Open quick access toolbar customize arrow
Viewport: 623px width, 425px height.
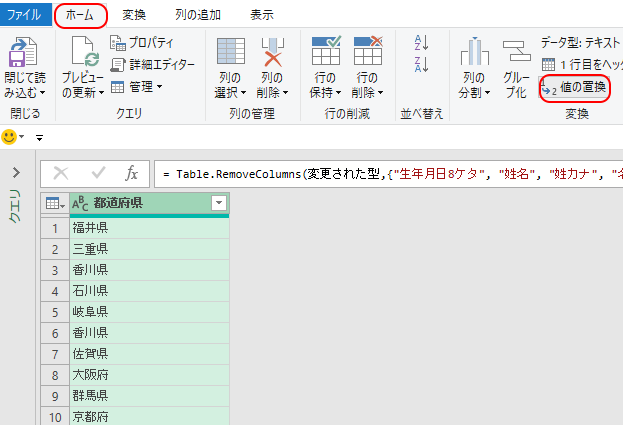(39, 138)
